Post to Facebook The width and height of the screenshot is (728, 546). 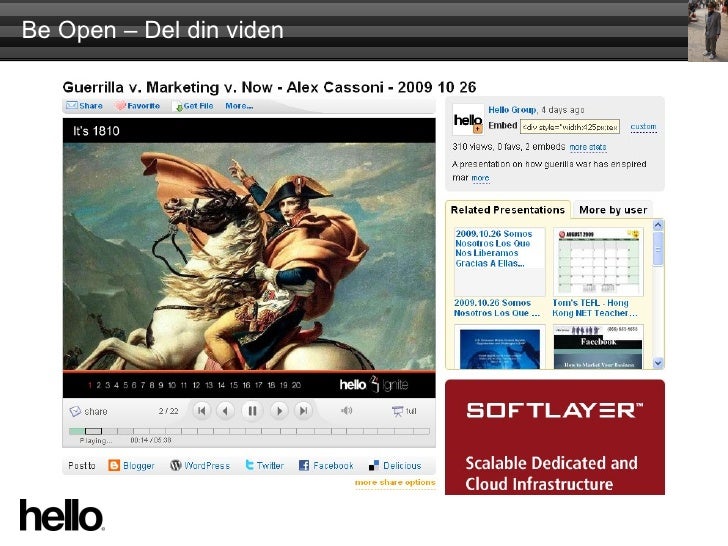tap(326, 465)
